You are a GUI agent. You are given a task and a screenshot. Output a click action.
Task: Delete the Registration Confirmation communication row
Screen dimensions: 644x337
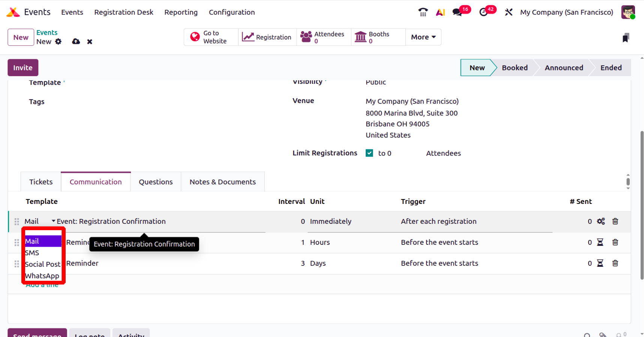615,221
